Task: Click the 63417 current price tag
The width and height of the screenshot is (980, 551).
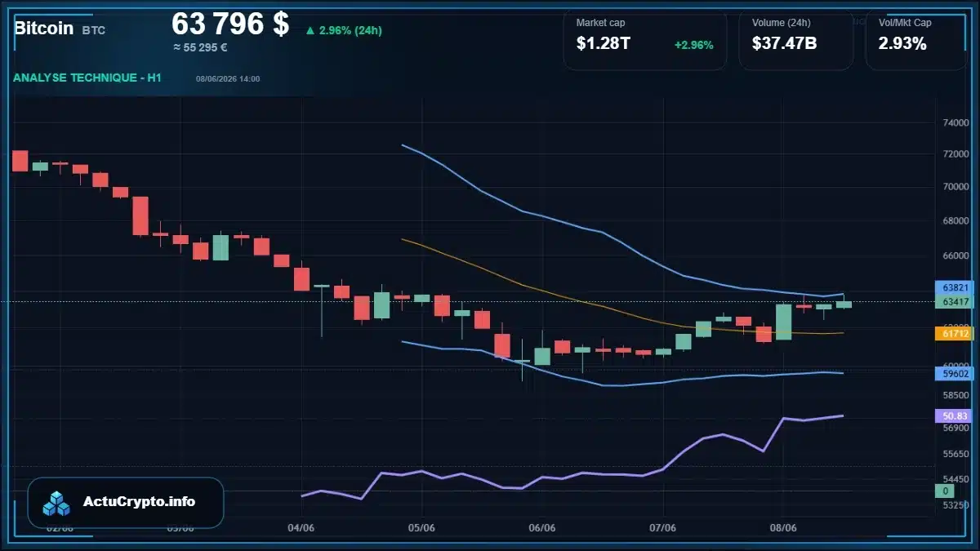Action: tap(955, 302)
